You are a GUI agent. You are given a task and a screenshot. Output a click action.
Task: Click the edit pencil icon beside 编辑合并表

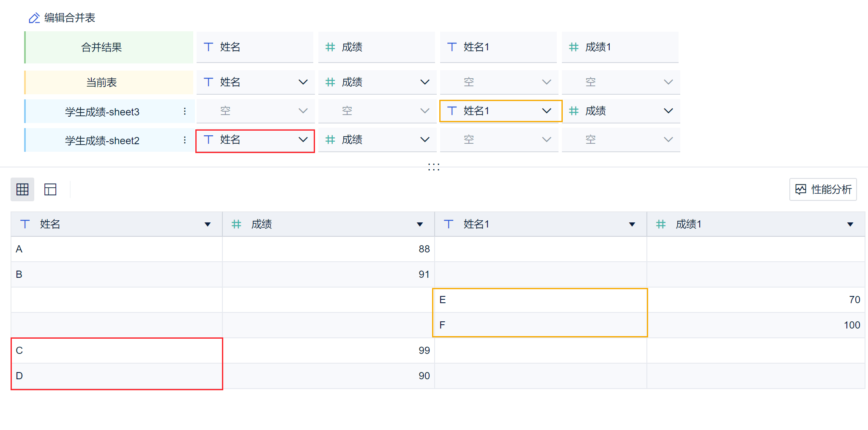tap(34, 18)
